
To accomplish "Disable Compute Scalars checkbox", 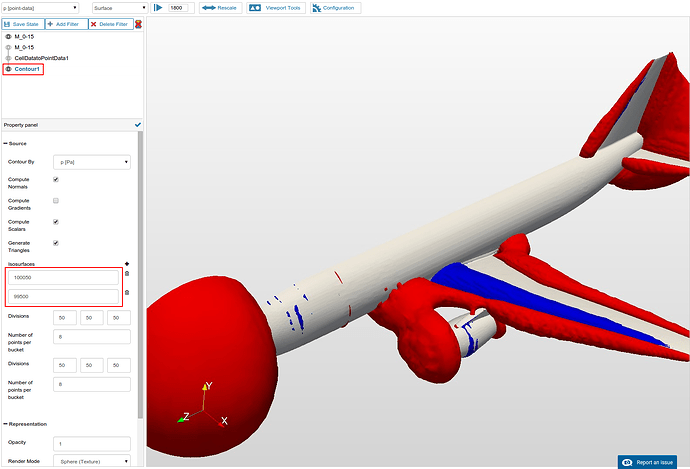I will pos(56,222).
